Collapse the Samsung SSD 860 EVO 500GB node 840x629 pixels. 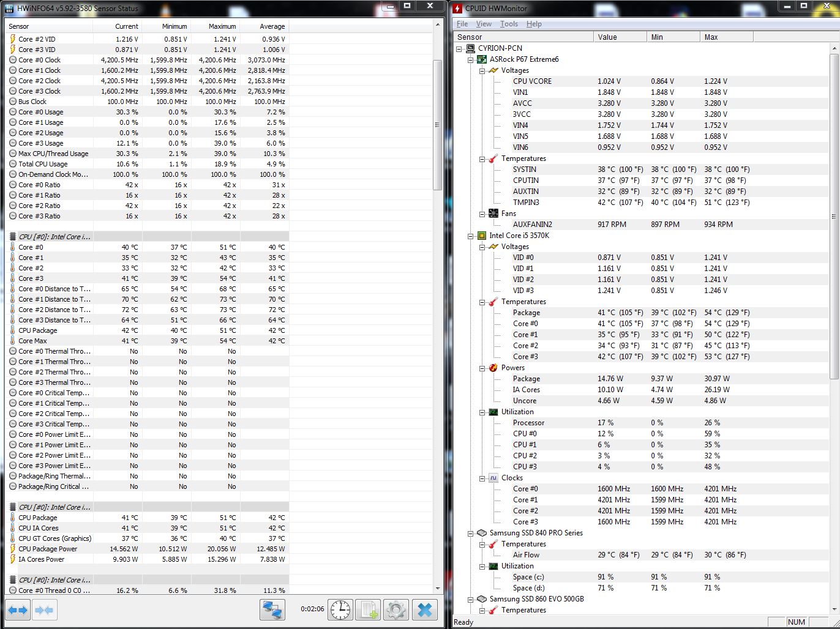pyautogui.click(x=471, y=599)
